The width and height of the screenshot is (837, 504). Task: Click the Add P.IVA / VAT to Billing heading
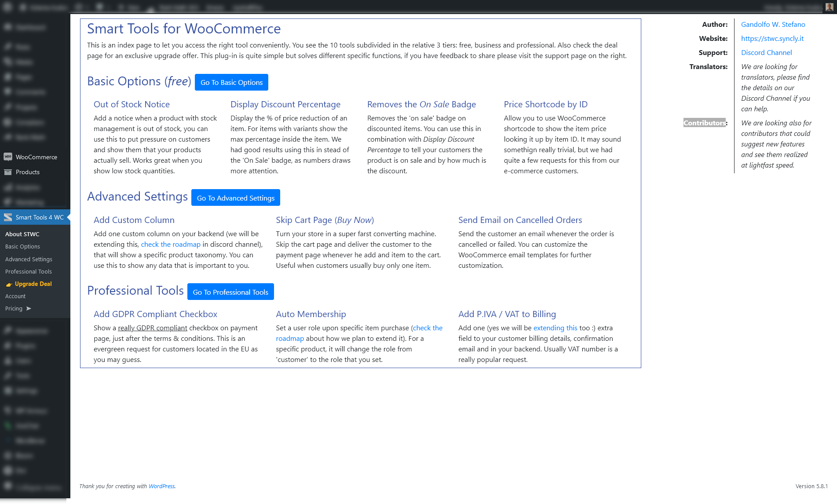tap(507, 314)
